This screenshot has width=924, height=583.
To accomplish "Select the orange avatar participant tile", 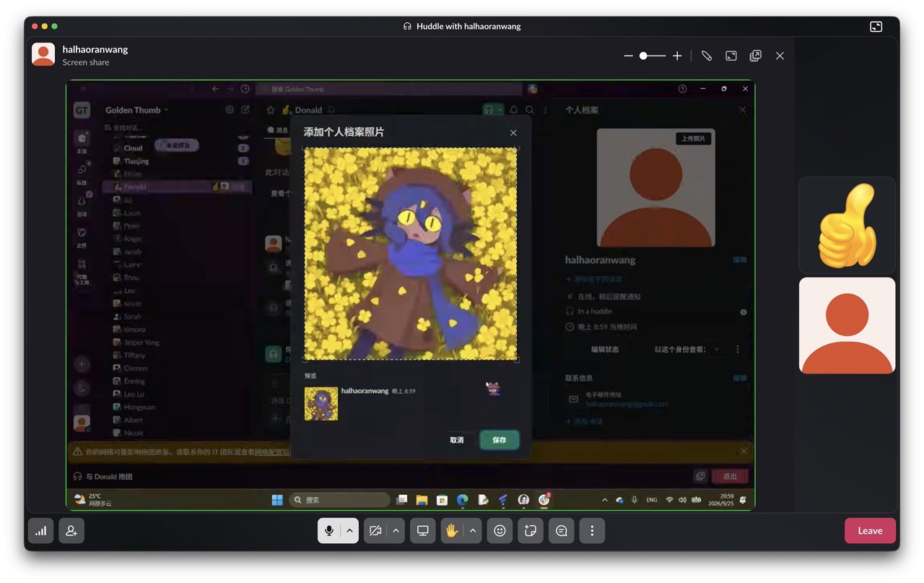I will pos(847,326).
